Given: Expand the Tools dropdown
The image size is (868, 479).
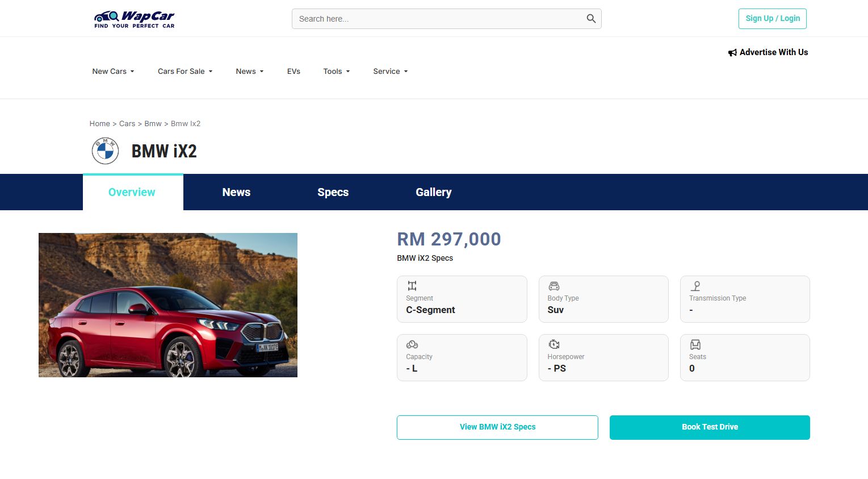Looking at the screenshot, I should coord(336,71).
